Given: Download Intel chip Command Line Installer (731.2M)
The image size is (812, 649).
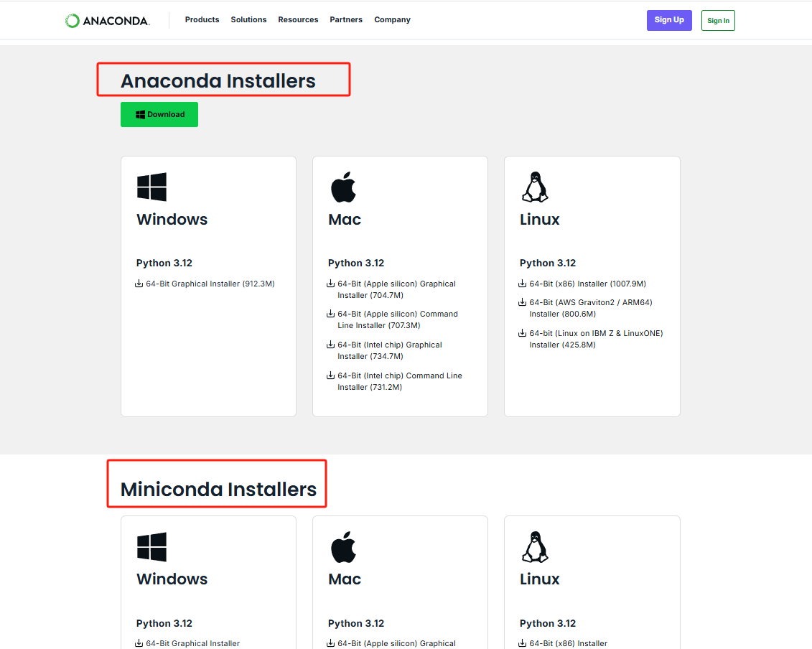Looking at the screenshot, I should coord(400,381).
